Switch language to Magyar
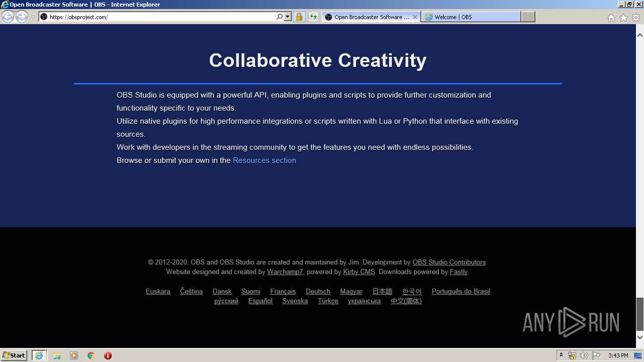The width and height of the screenshot is (644, 362). pyautogui.click(x=351, y=292)
